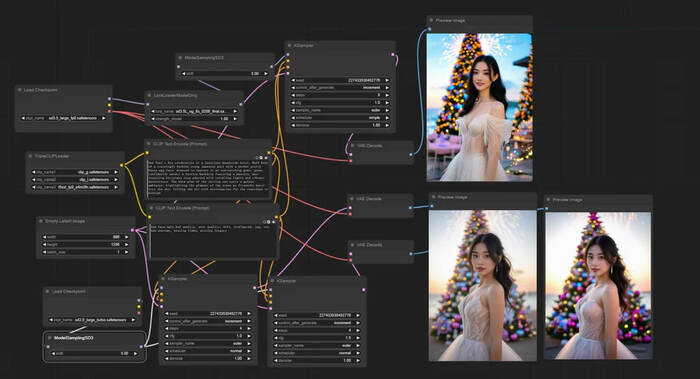The height and width of the screenshot is (379, 700).
Task: Click the long positive prompt text box
Action: (x=208, y=178)
